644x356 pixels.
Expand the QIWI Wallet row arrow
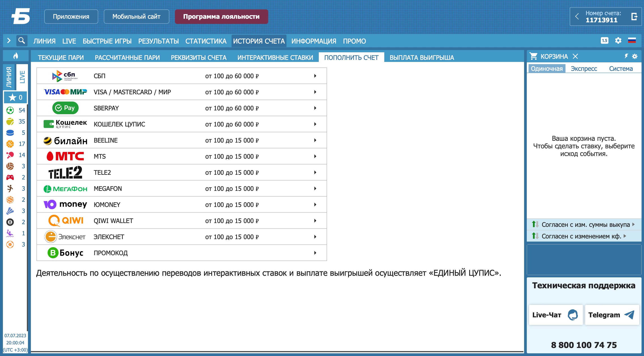tap(315, 221)
